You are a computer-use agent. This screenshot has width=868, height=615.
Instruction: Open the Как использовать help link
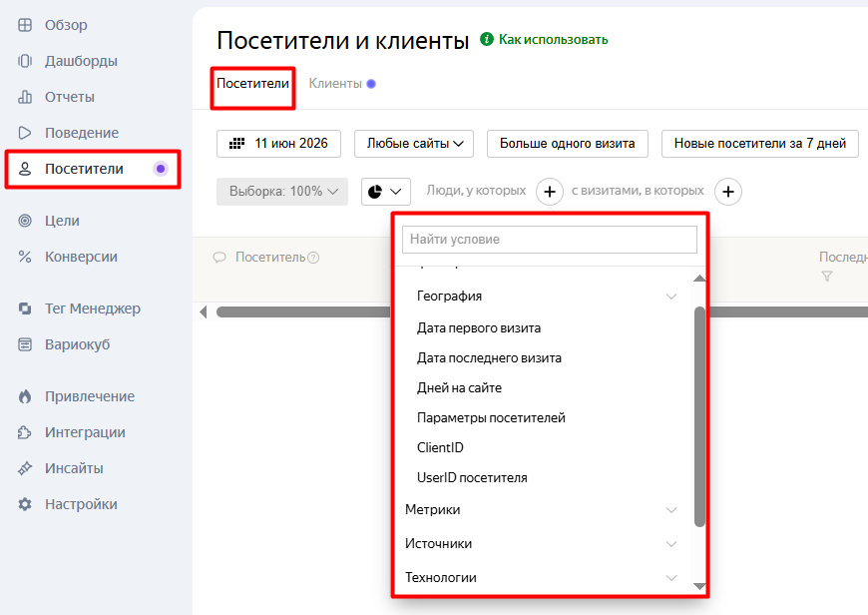[553, 39]
